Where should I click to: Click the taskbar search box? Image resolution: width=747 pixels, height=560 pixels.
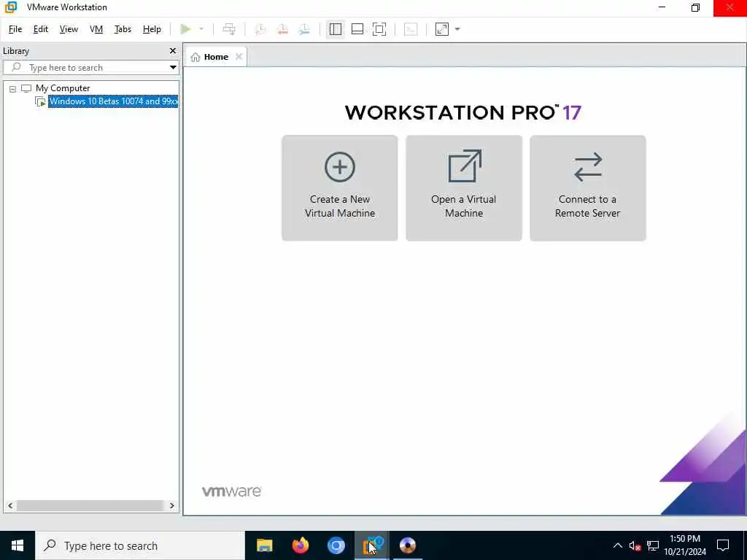[140, 545]
